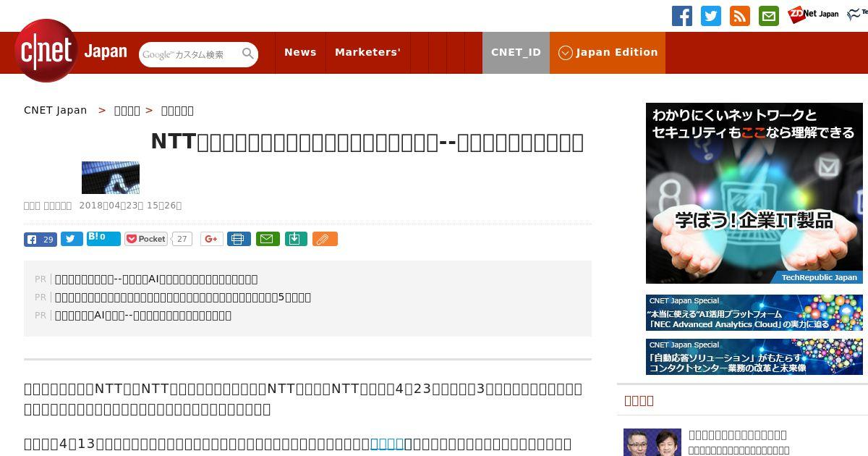
Task: Click the article thumbnail image below headline
Action: [111, 177]
